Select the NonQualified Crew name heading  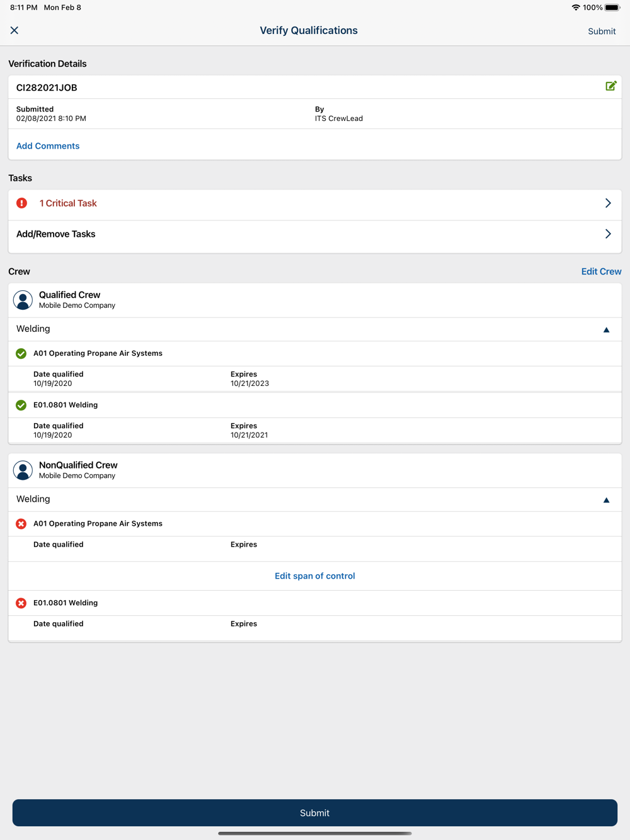click(x=78, y=465)
